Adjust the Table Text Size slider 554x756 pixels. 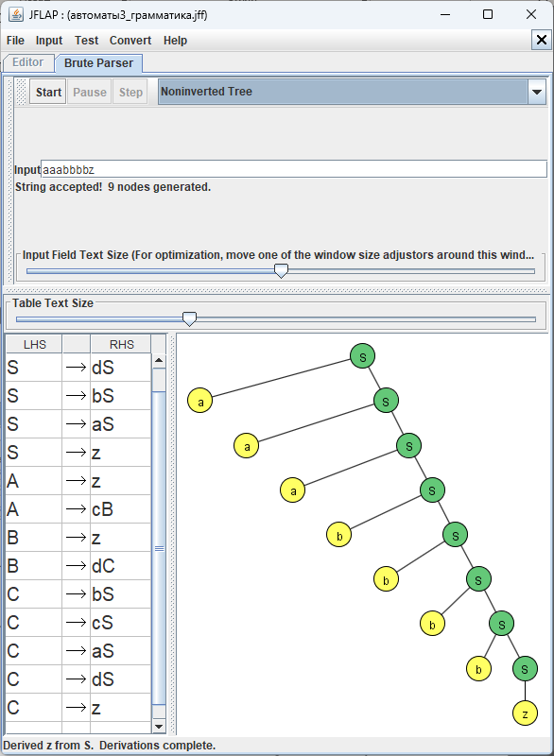point(189,318)
